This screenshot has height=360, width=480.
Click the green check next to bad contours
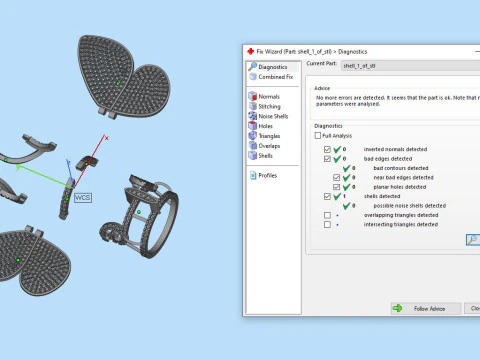(x=347, y=168)
